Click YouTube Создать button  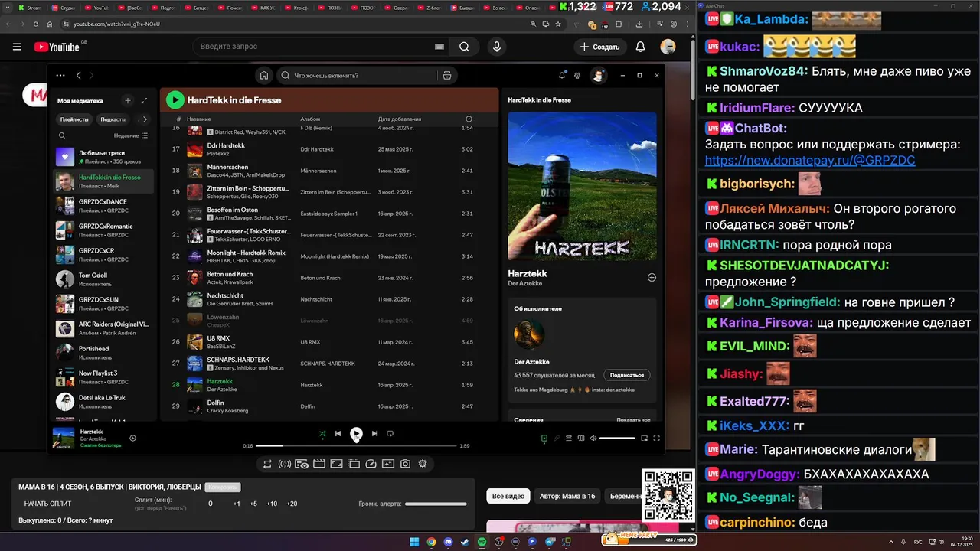coord(599,47)
